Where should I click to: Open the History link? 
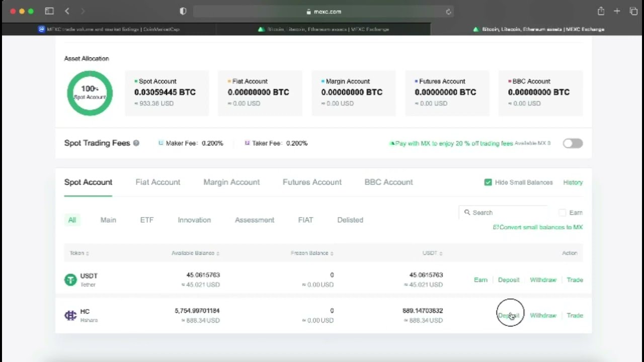573,183
